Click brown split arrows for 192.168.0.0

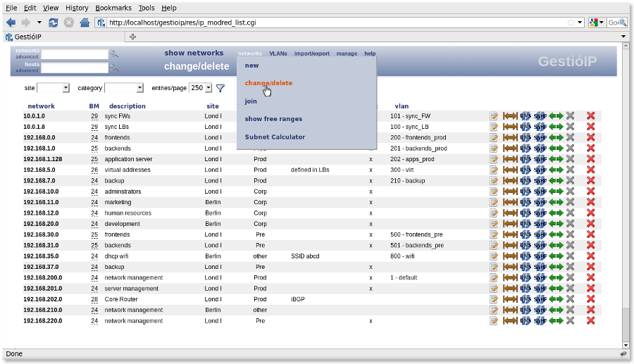[x=510, y=138]
